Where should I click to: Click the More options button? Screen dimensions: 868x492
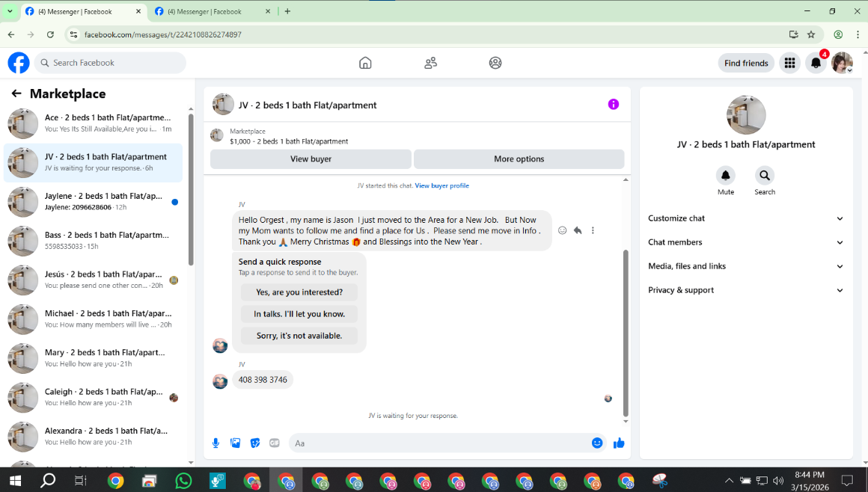(x=519, y=159)
